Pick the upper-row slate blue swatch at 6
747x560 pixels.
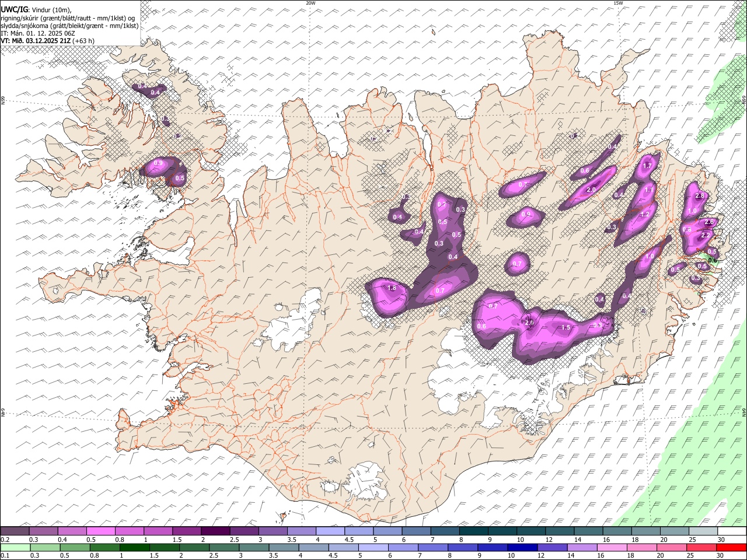click(x=417, y=531)
